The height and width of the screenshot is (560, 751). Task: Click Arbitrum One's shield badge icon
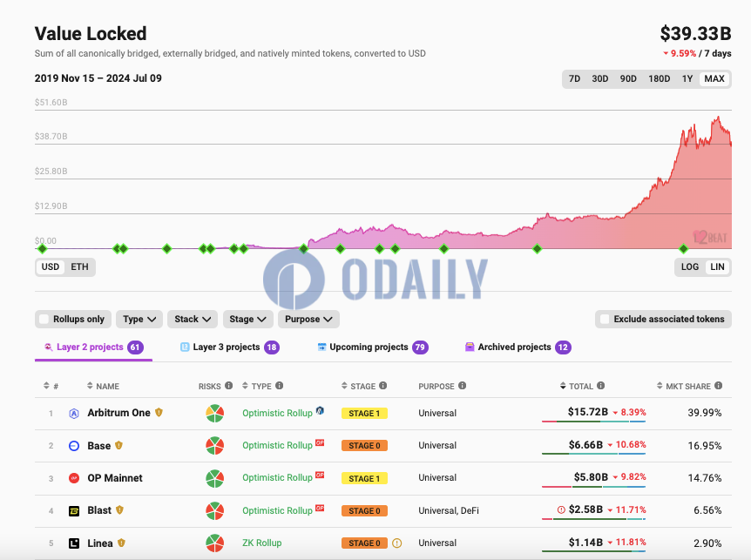159,412
